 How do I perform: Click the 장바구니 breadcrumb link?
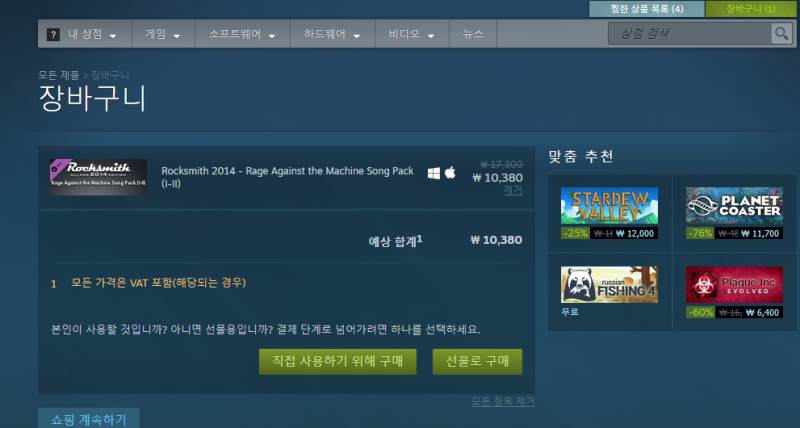(110, 75)
